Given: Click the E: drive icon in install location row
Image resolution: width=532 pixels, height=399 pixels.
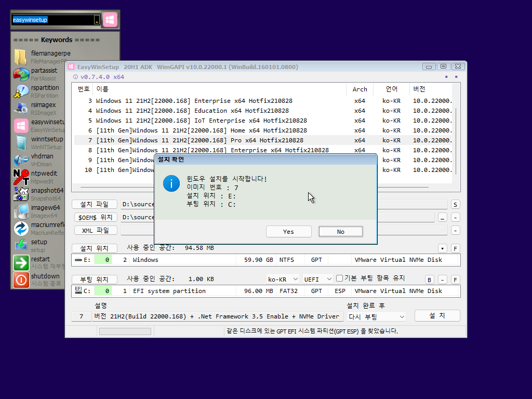Looking at the screenshot, I should pos(78,260).
